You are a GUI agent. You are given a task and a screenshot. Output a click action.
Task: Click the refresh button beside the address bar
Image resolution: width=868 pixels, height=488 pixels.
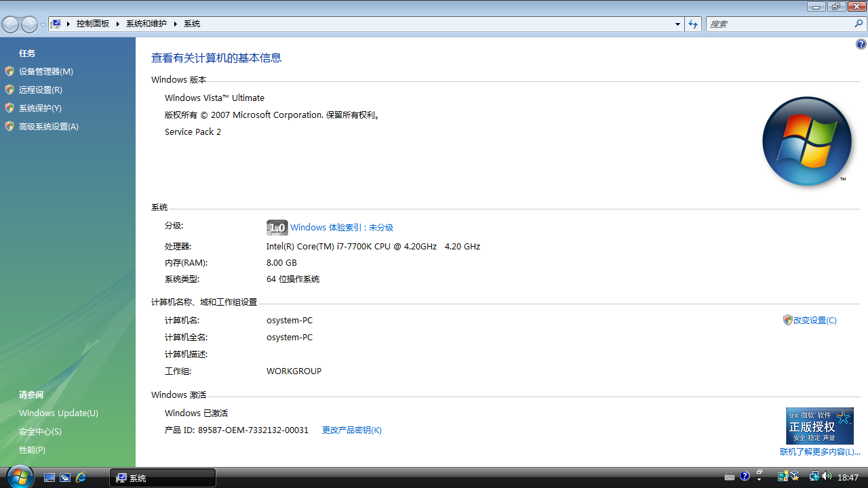[692, 24]
